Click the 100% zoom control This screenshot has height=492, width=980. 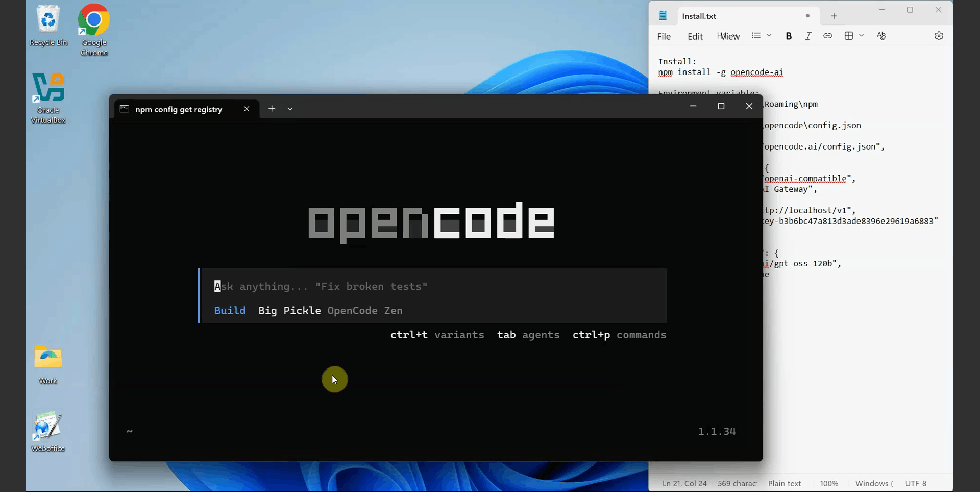point(829,483)
